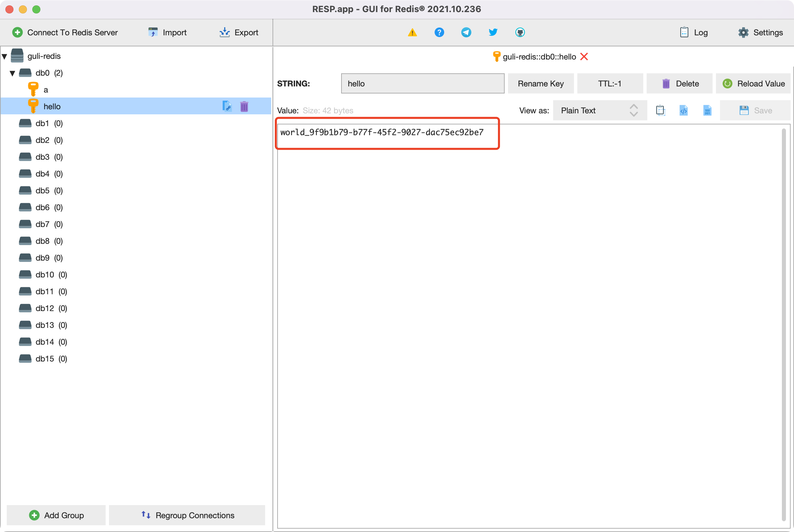Open the Twitter bird icon

pos(493,33)
